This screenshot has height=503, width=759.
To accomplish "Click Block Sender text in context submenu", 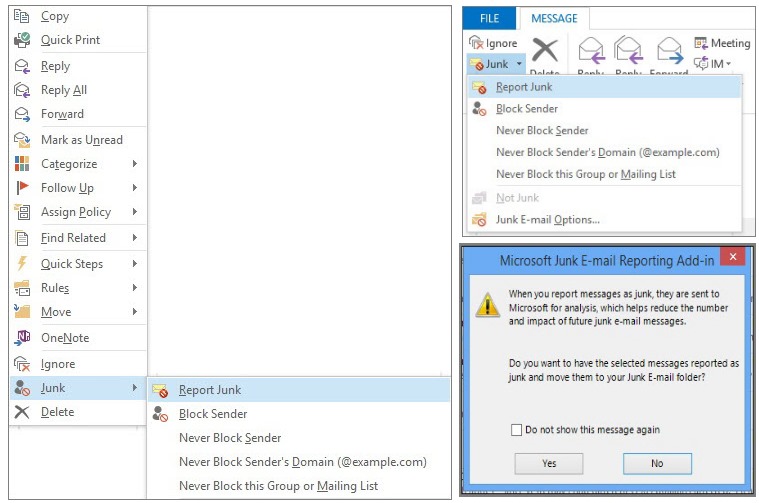I will [x=213, y=414].
